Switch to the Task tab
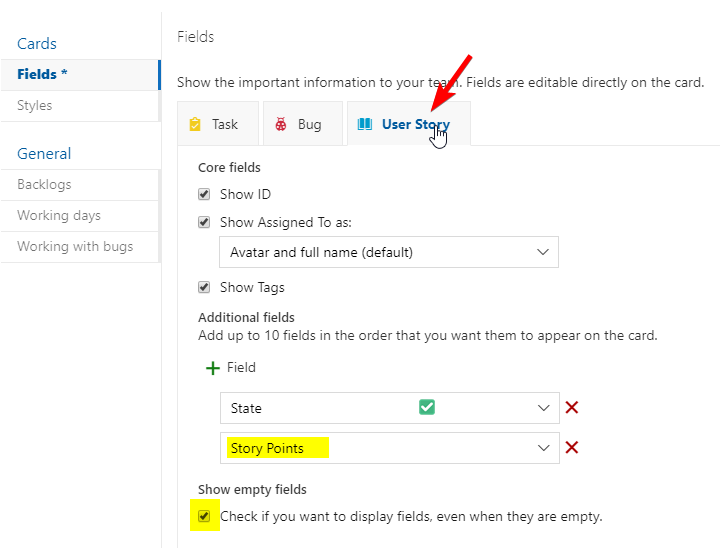 click(x=224, y=124)
